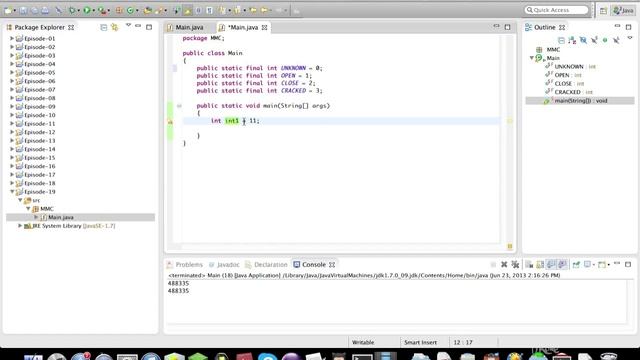Collapse all in Outline view
This screenshot has width=640, height=360.
561,40
